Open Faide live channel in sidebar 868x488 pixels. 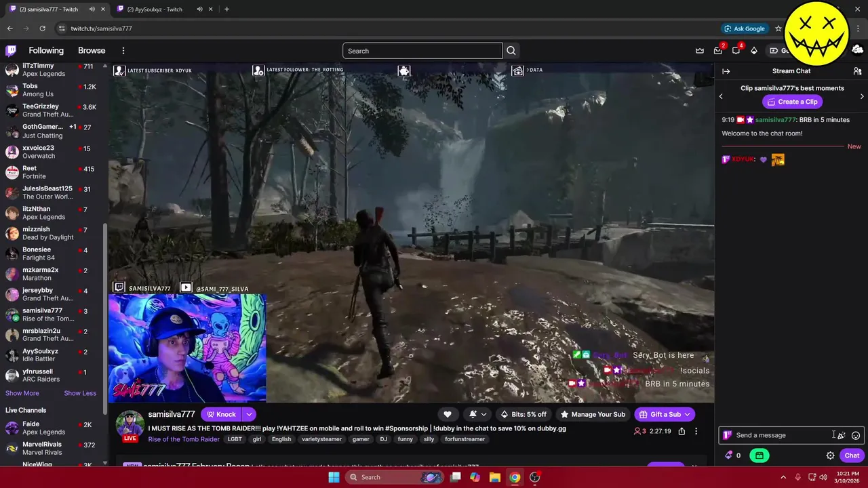53,428
